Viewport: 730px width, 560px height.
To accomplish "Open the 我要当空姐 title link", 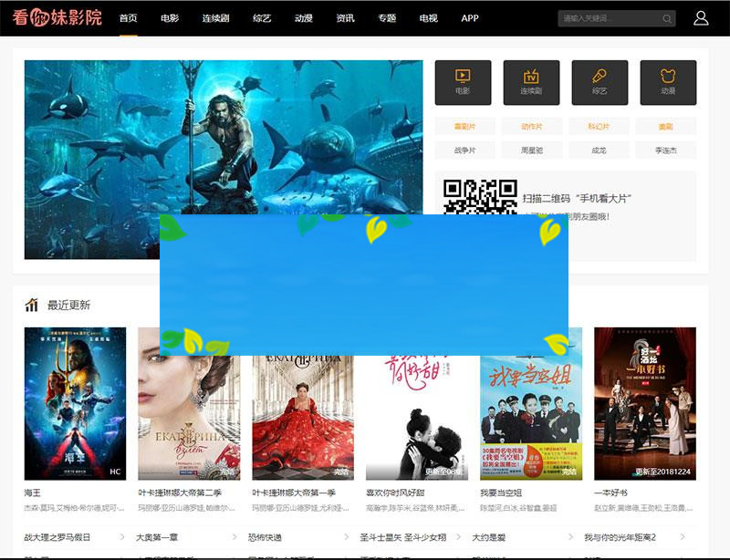I will (x=501, y=493).
